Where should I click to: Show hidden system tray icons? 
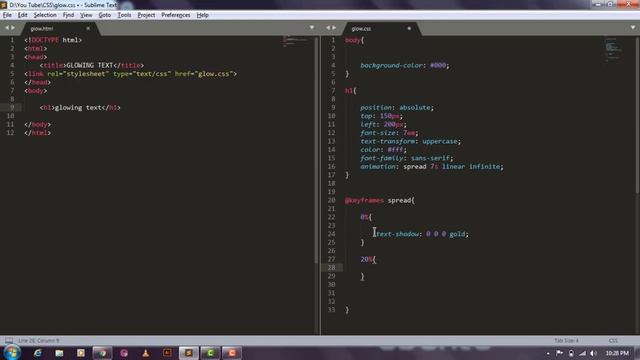548,353
